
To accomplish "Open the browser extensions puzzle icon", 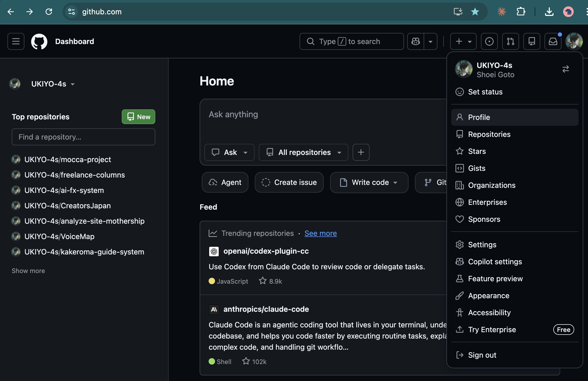I will pyautogui.click(x=521, y=12).
